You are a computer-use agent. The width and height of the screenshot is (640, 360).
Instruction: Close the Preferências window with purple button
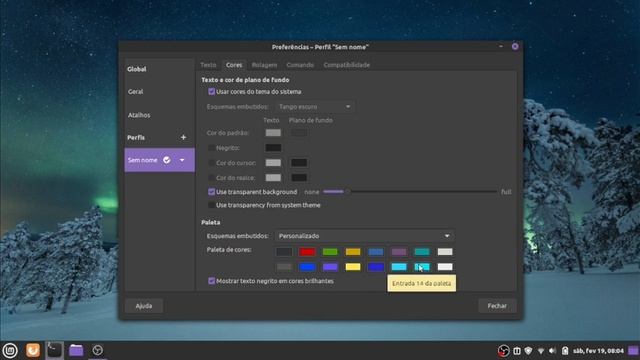515,47
